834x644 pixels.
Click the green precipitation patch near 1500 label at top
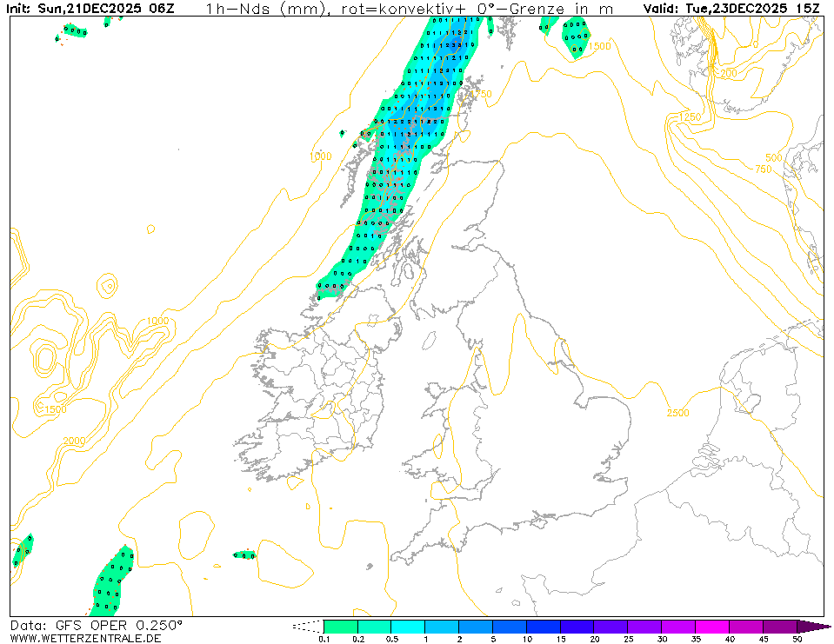(x=574, y=37)
